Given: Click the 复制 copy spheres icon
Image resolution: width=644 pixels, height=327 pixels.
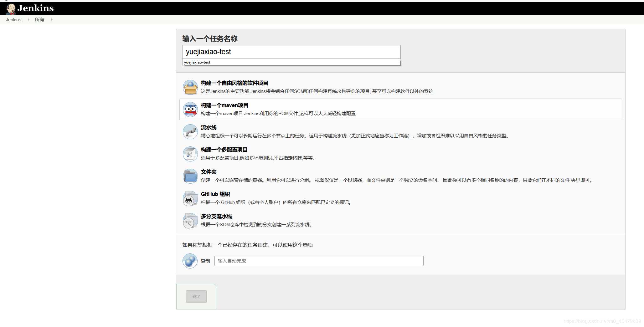Looking at the screenshot, I should (x=190, y=261).
